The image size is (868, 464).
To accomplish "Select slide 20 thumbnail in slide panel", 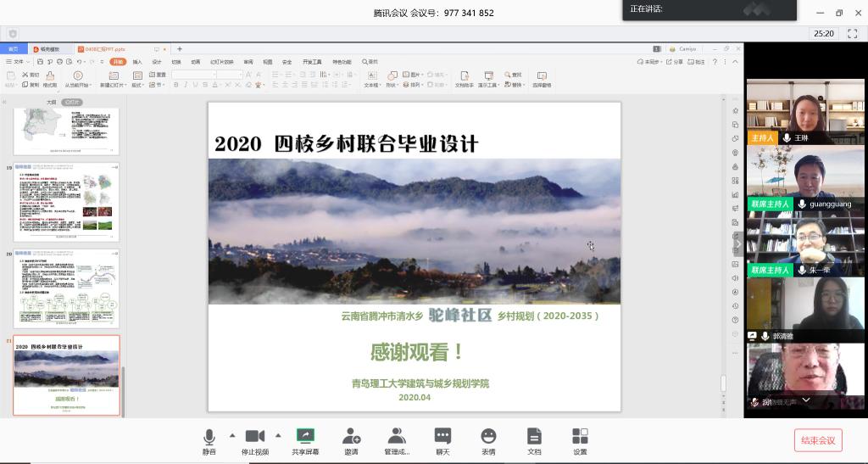I will click(x=66, y=288).
